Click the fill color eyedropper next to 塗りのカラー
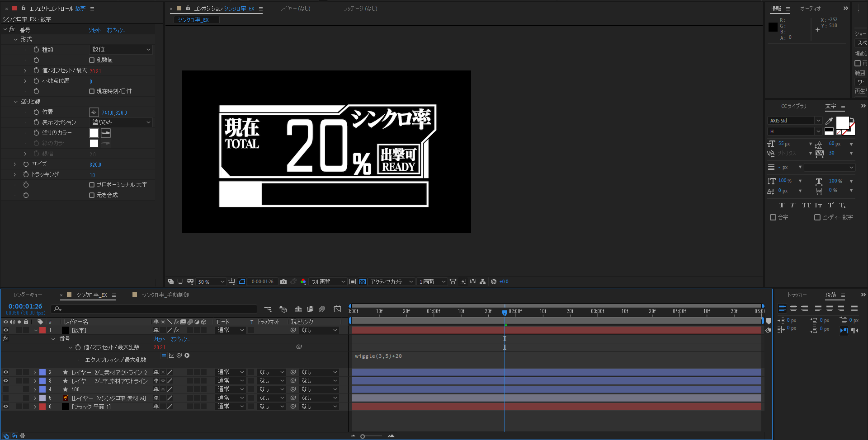Screen dimensions: 868x440 click(106, 133)
